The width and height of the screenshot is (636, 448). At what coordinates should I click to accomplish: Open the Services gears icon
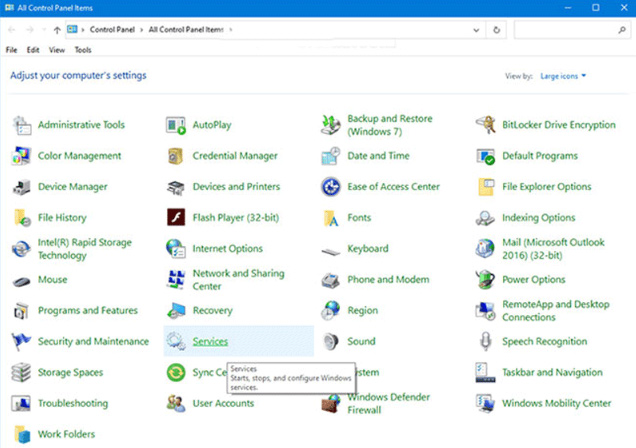(176, 341)
